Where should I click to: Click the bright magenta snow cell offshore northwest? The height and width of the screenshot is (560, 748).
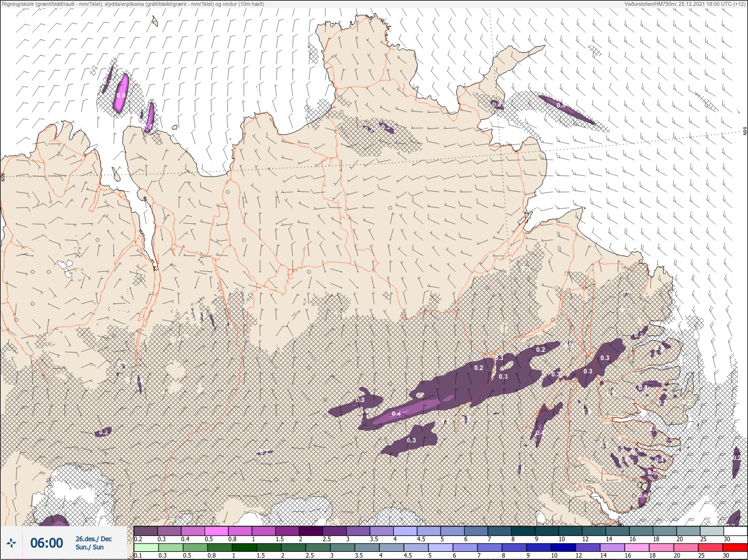[x=121, y=93]
